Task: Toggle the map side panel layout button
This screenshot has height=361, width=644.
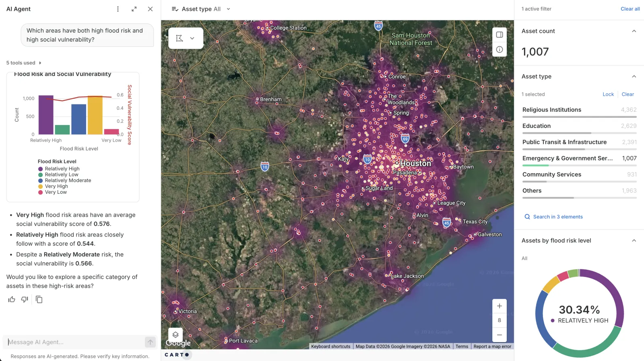Action: tap(500, 35)
